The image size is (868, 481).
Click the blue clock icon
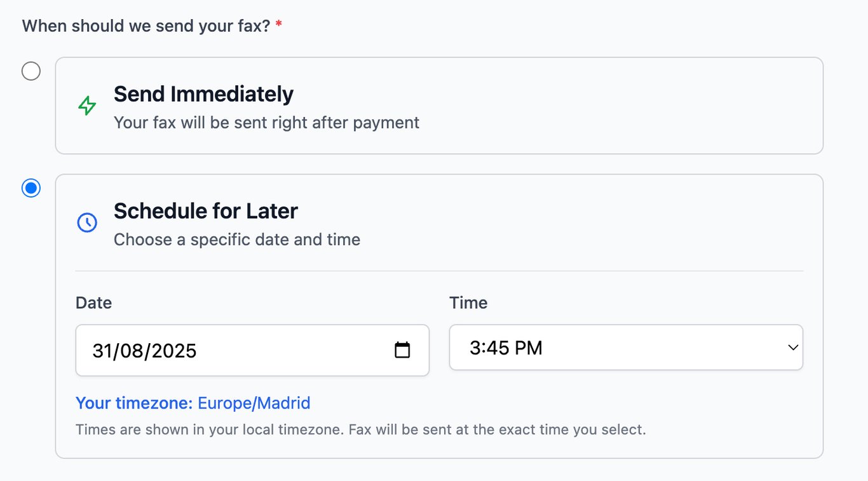pos(87,222)
